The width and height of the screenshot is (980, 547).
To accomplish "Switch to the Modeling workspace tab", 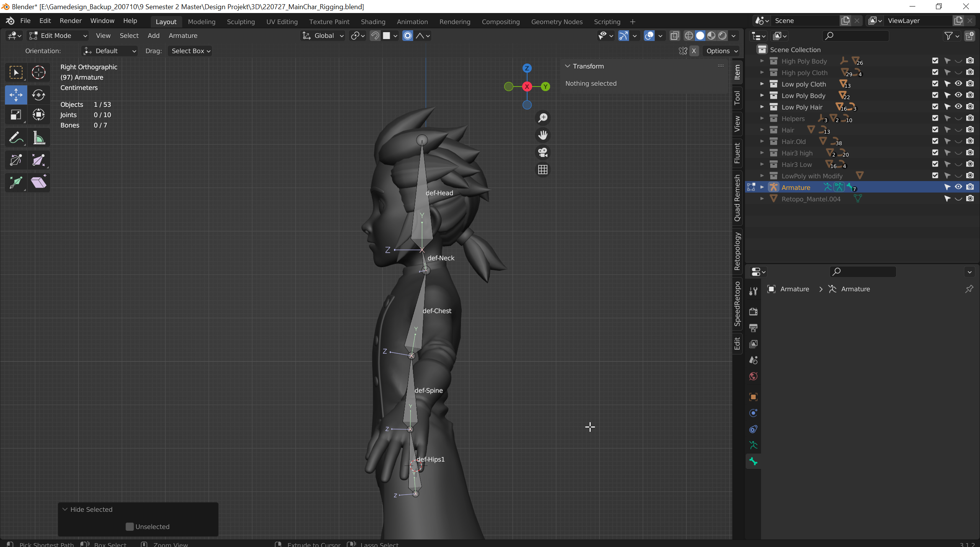I will point(201,21).
